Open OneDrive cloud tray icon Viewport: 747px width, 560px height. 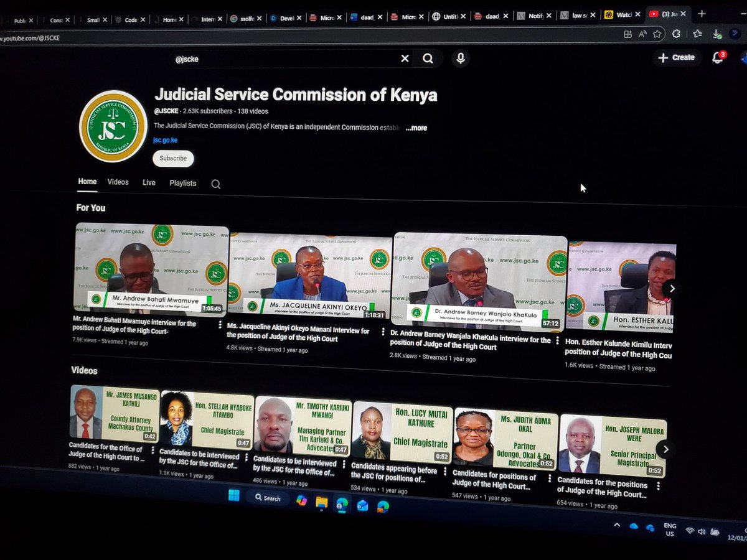[634, 526]
